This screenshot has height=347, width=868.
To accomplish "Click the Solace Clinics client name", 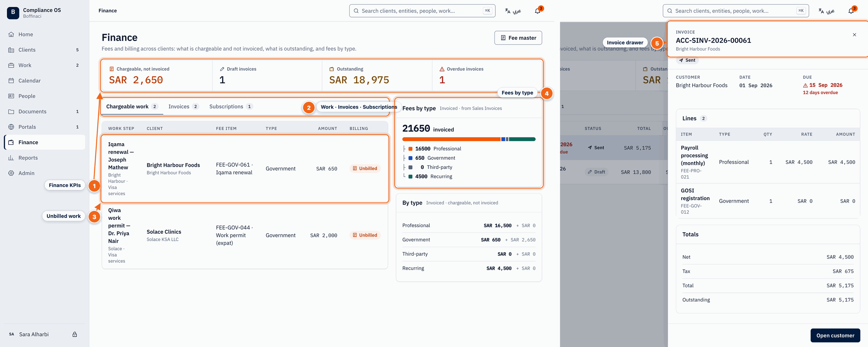I will pyautogui.click(x=164, y=232).
